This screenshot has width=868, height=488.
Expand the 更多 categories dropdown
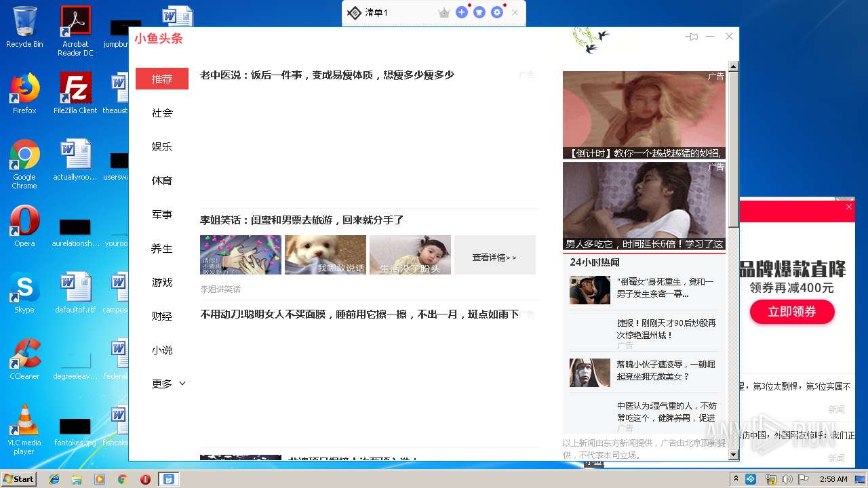[x=168, y=384]
